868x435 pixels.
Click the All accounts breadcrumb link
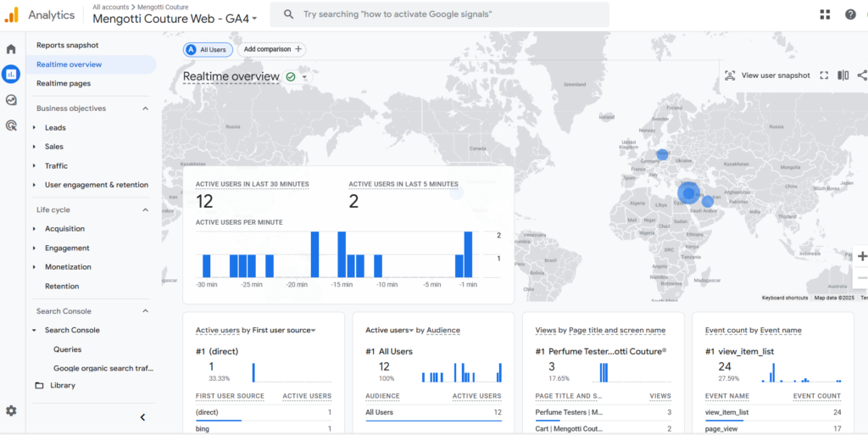(x=111, y=7)
